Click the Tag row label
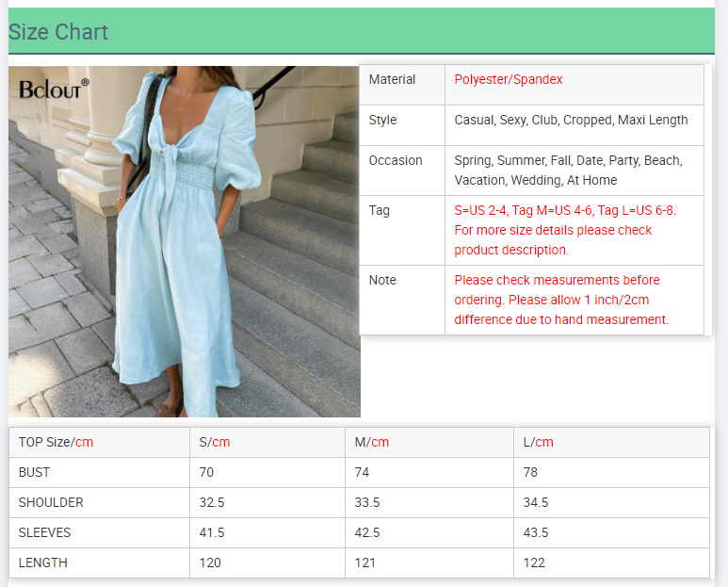The image size is (728, 587). coord(379,211)
